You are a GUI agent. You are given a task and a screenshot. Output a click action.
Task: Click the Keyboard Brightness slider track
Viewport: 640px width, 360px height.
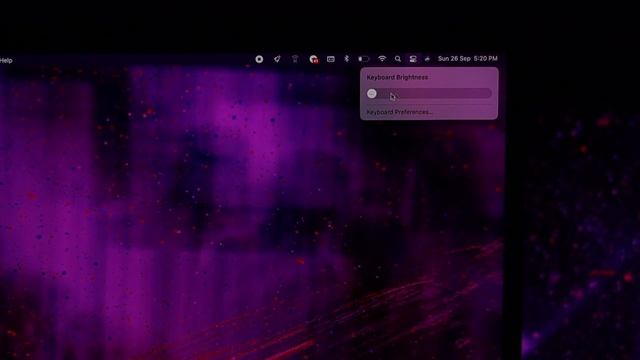tap(429, 93)
